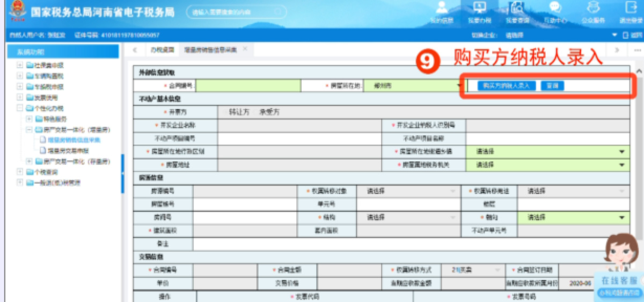
Task: Select 承受方 as 开票方
Action: pos(269,112)
